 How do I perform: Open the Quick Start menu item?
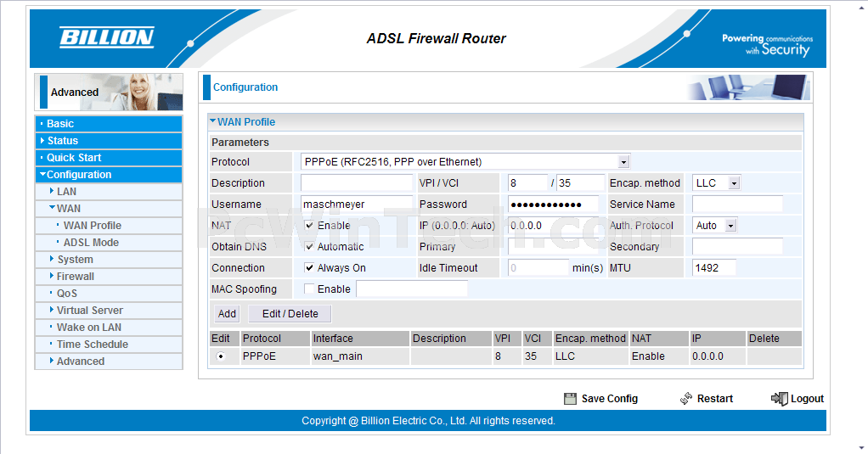coord(74,158)
